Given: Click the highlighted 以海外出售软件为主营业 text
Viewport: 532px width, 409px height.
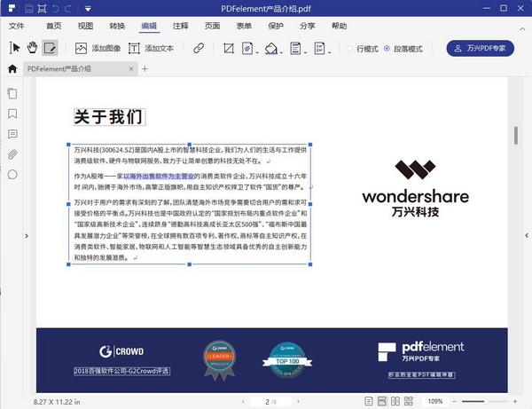Looking at the screenshot, I should [159, 177].
